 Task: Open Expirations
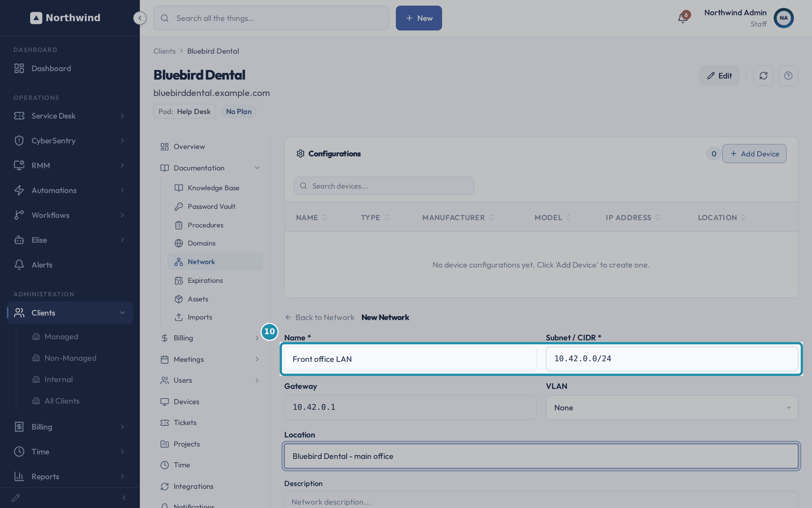click(x=215, y=280)
